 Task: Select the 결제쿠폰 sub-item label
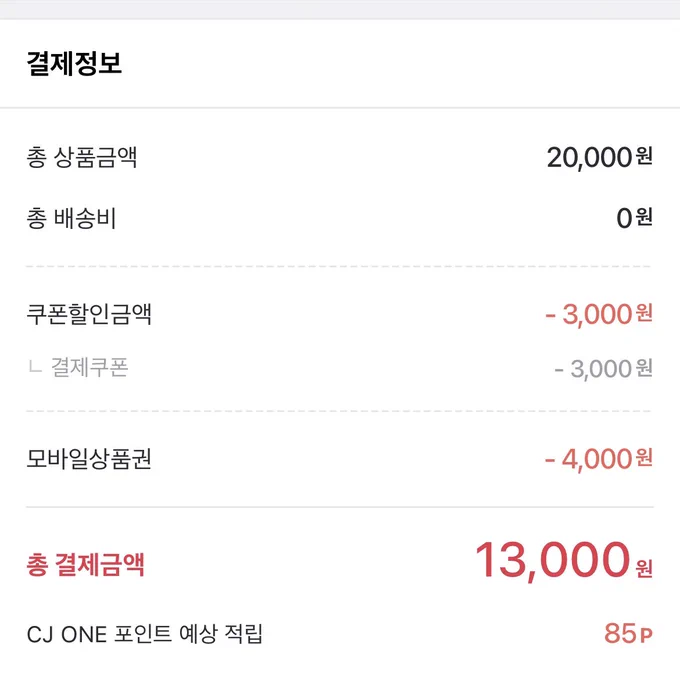(x=89, y=367)
